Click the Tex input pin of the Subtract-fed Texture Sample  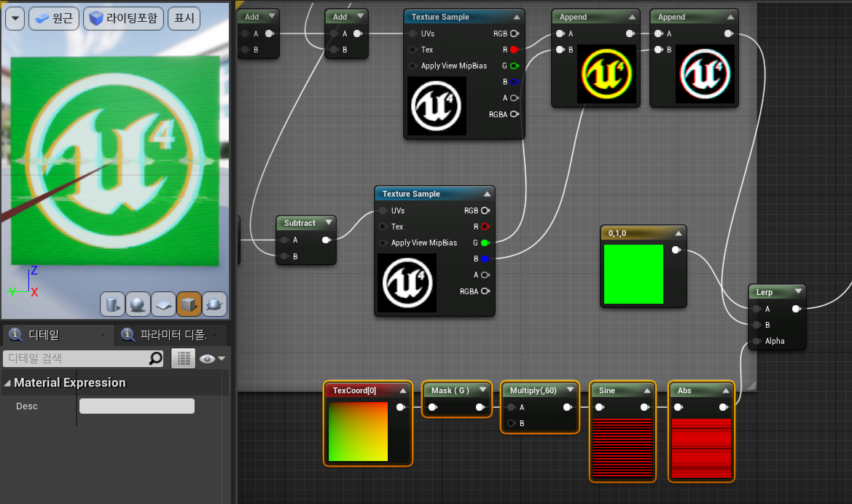(x=383, y=227)
